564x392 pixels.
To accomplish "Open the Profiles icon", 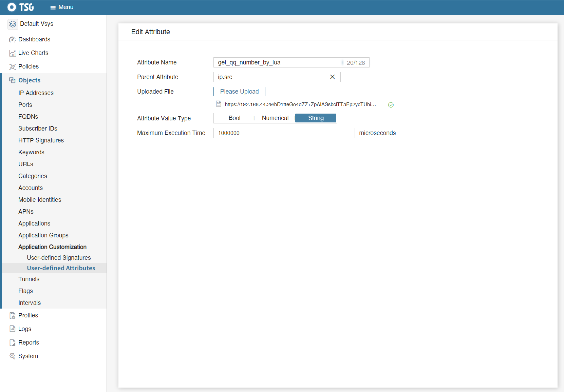I will point(13,316).
